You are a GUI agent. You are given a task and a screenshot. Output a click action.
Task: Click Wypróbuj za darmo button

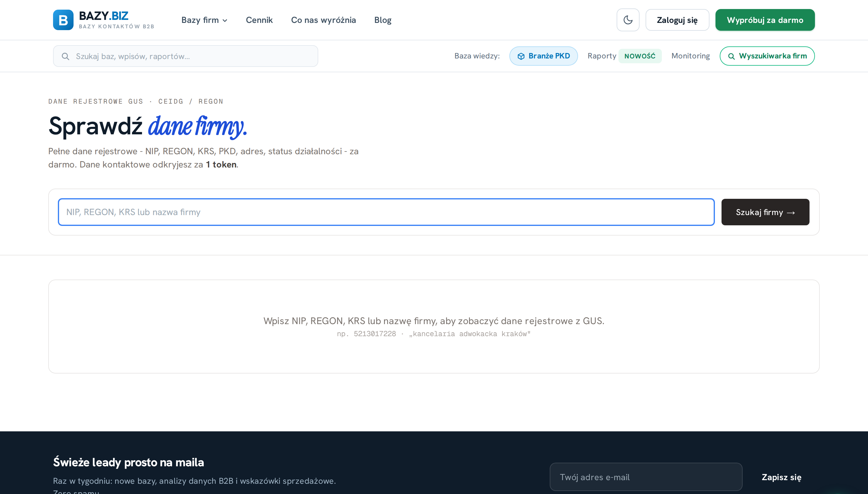(765, 20)
